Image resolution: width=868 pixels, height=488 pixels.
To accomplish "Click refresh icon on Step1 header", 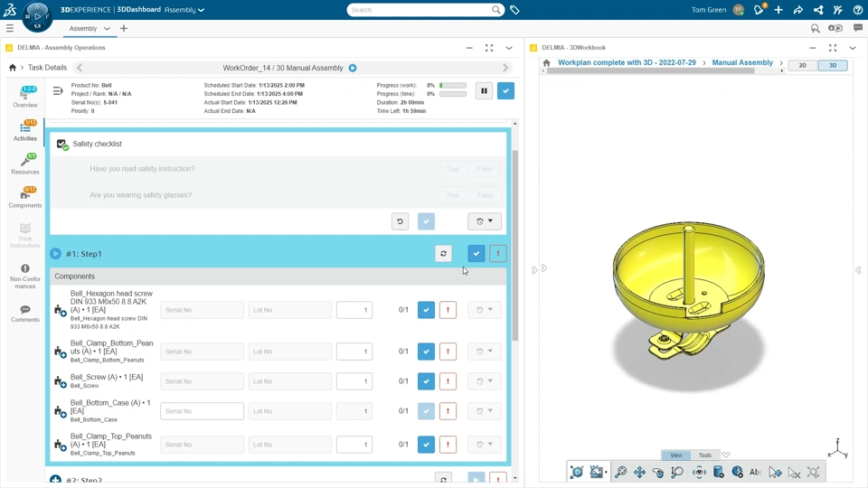I will pyautogui.click(x=443, y=253).
